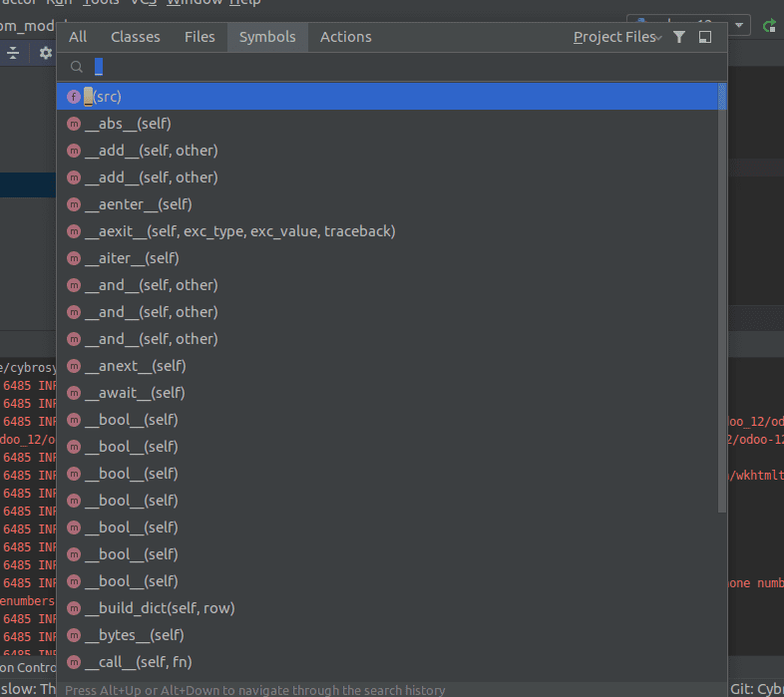The image size is (784, 697).
Task: Select the __anext__(self) result
Action: 387,366
